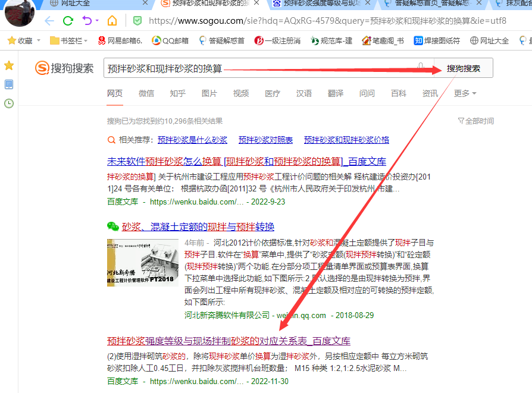Close the 答疑解惑首页 tab
532x393 pixels.
[478, 3]
